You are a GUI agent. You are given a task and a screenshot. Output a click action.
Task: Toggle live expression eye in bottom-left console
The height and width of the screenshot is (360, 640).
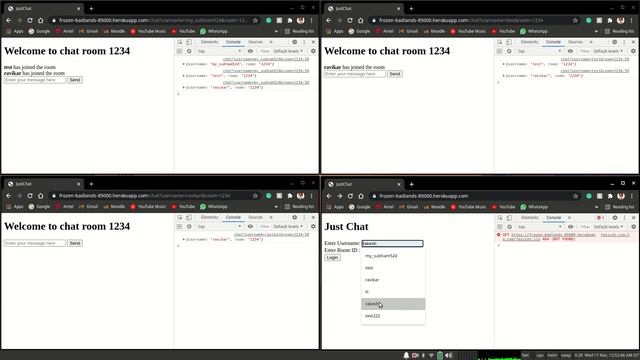click(250, 227)
